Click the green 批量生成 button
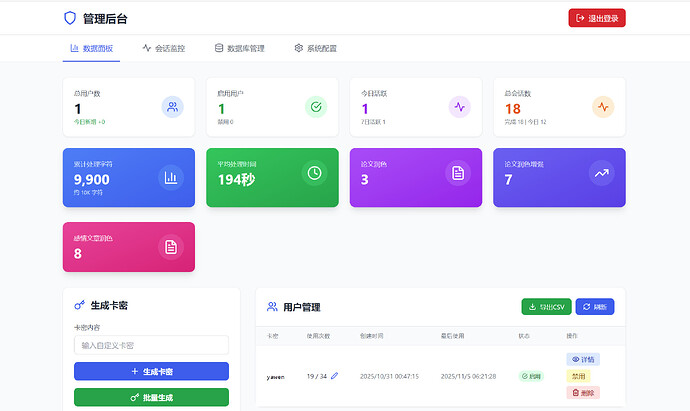This screenshot has width=690, height=411. tap(151, 397)
